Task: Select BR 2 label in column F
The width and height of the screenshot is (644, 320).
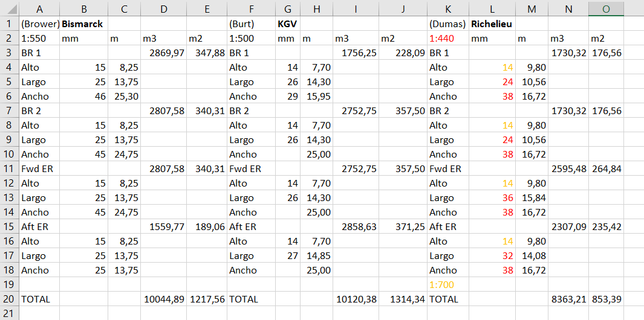Action: pyautogui.click(x=252, y=110)
